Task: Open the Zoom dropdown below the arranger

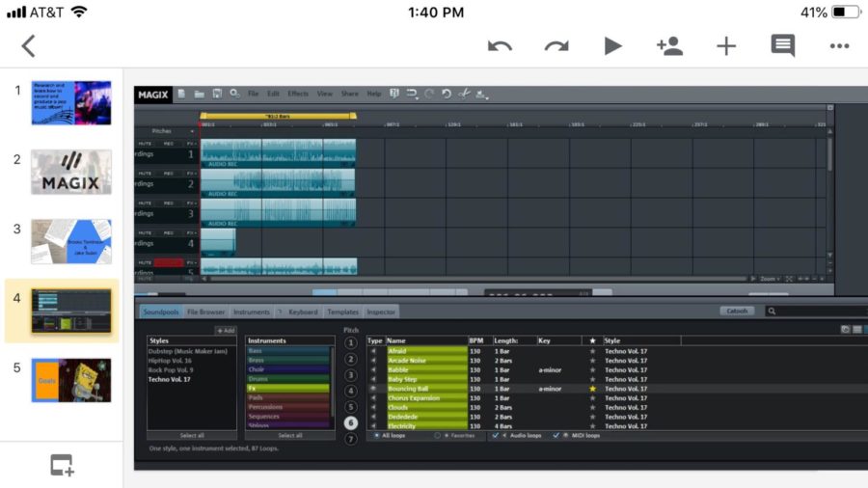Action: 770,279
